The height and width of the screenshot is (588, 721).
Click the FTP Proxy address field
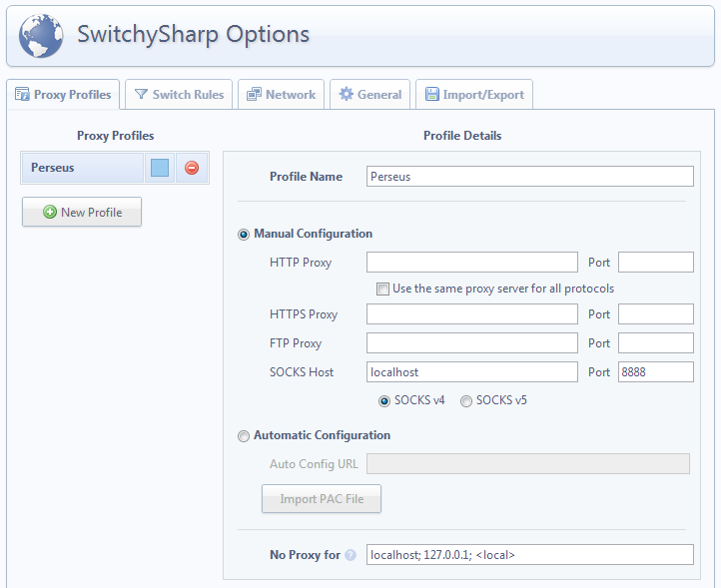pos(471,343)
